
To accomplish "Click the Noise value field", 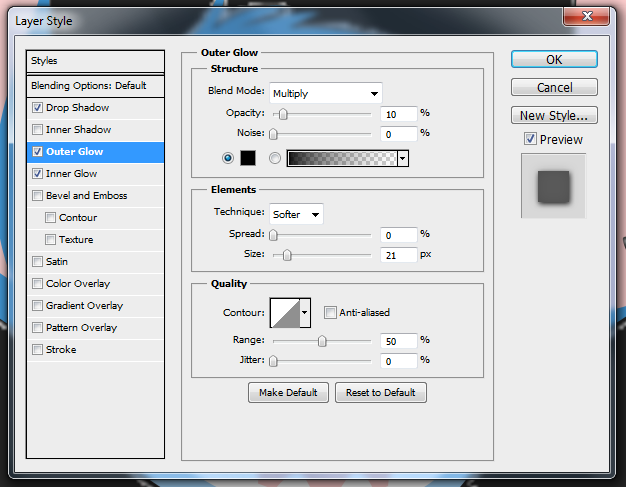I will point(399,134).
